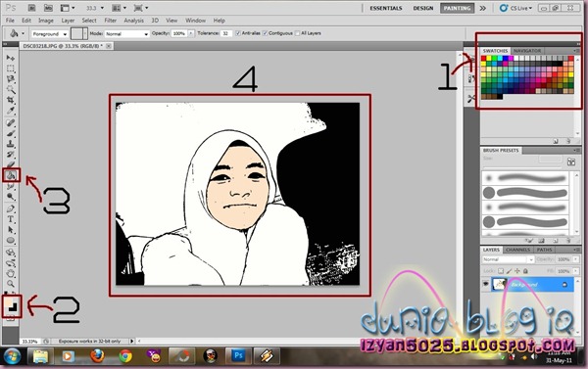
Task: Click the Tolerance input field
Action: click(226, 33)
